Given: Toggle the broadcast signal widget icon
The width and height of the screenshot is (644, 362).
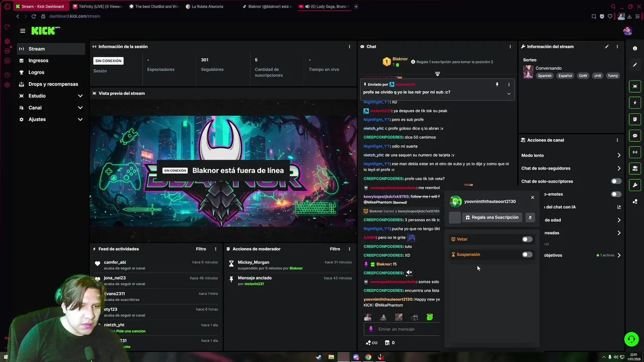Looking at the screenshot, I should 635,152.
